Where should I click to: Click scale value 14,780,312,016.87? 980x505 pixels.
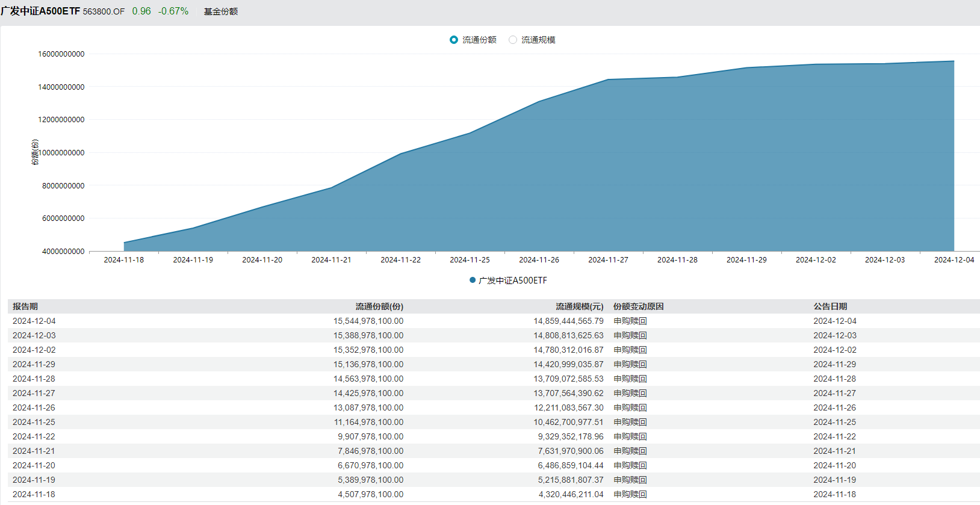568,350
